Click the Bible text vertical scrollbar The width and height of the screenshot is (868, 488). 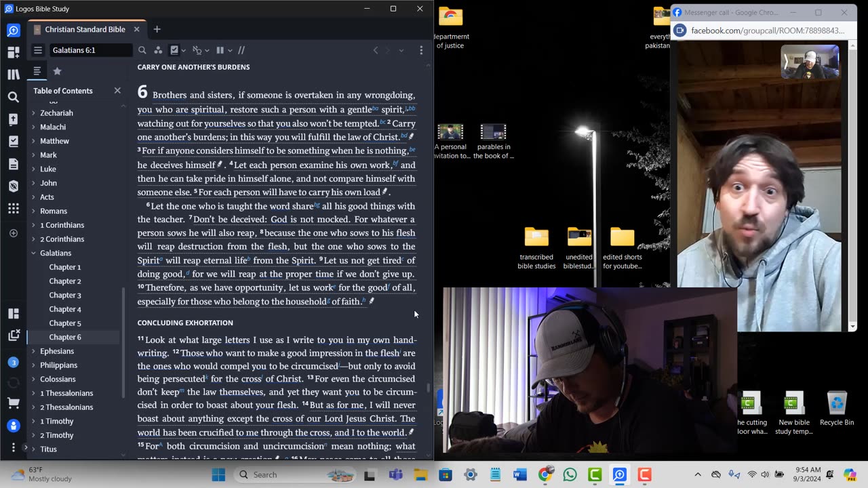(428, 388)
